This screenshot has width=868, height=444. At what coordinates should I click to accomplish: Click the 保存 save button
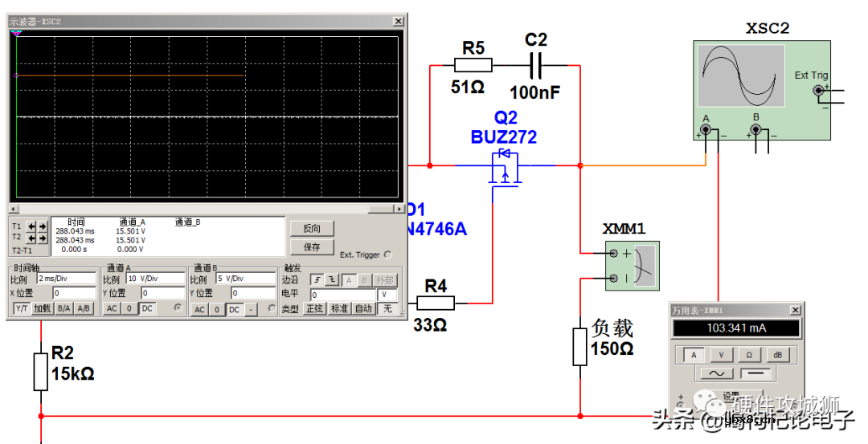(312, 247)
